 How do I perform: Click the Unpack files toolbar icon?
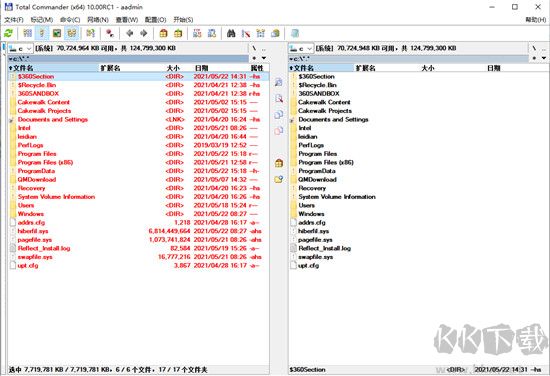178,33
